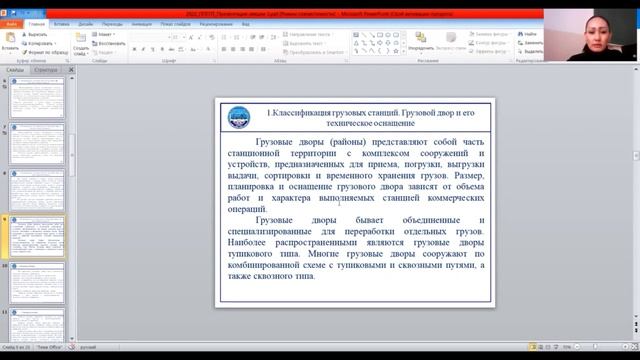Select the triangle shape in shapes gallery

(356, 43)
